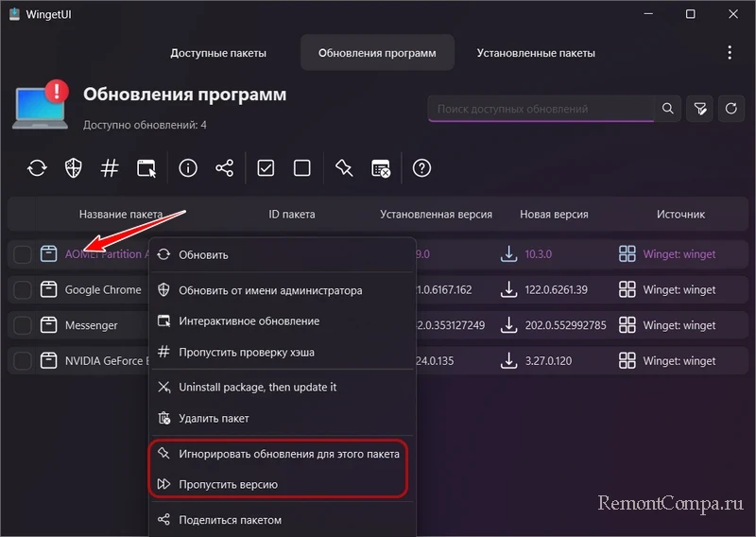Click the interactive update toolbar icon

pyautogui.click(x=146, y=168)
